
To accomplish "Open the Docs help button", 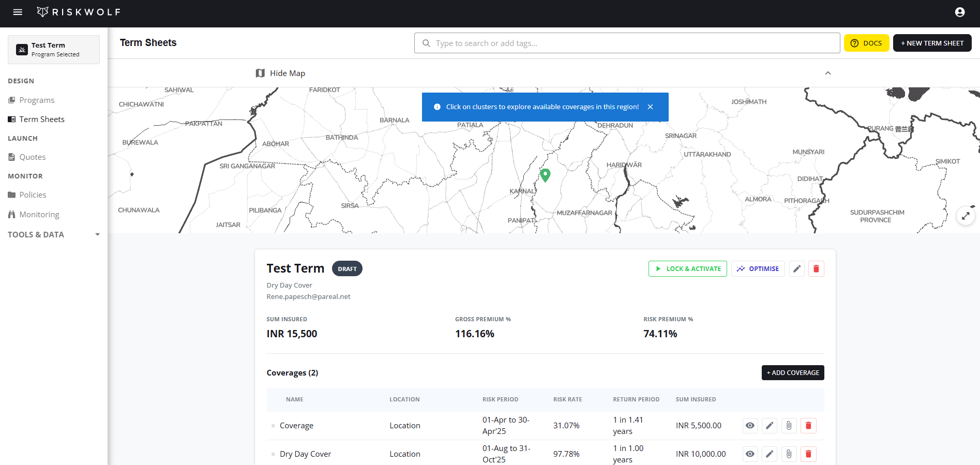I will point(866,43).
